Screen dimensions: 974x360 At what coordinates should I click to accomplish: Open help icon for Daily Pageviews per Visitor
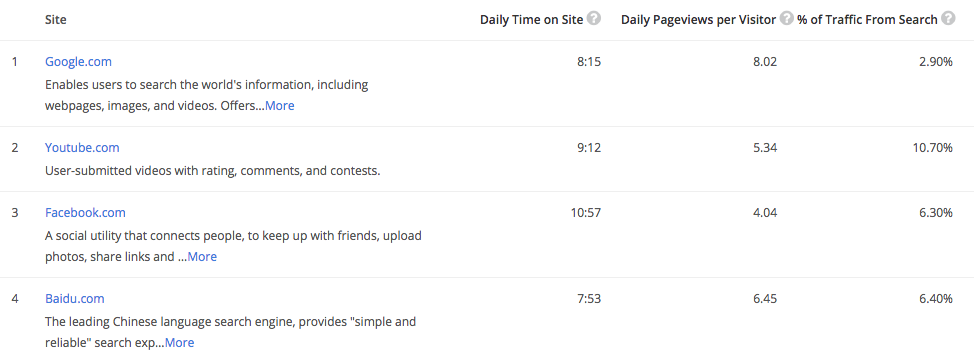click(x=786, y=19)
